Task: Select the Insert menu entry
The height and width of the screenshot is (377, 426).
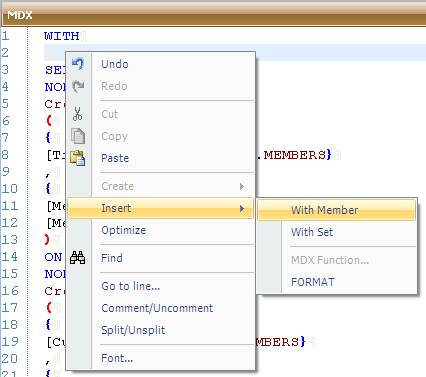Action: coord(161,208)
